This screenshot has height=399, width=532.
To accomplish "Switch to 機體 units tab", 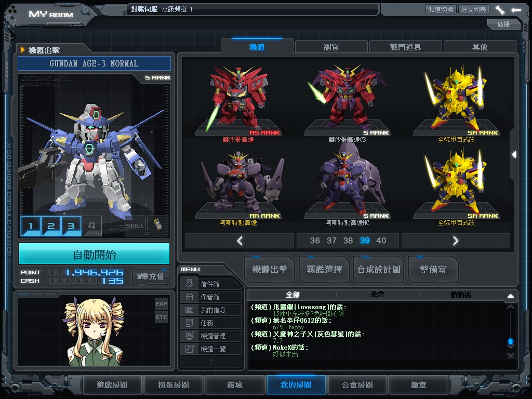I will [x=257, y=47].
